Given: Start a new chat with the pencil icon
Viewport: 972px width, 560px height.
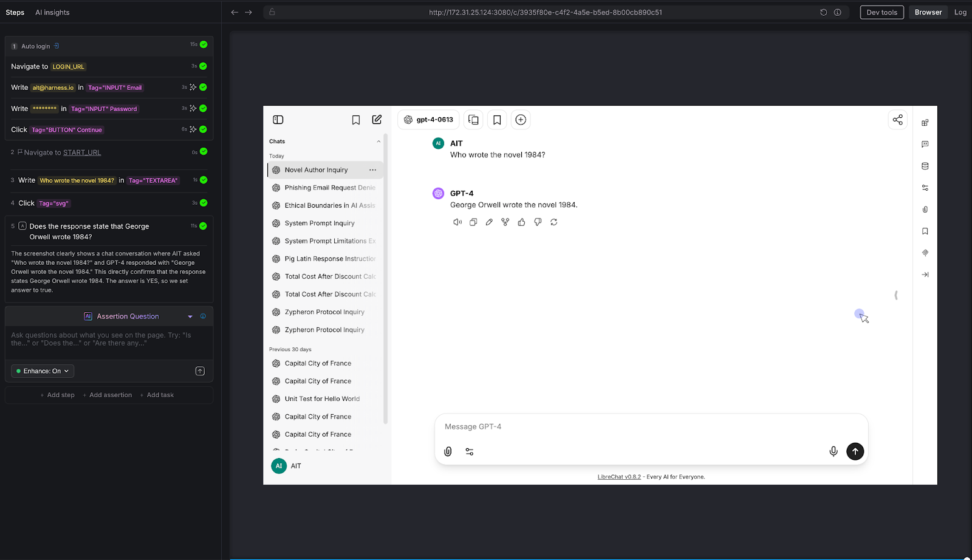Looking at the screenshot, I should [x=377, y=120].
